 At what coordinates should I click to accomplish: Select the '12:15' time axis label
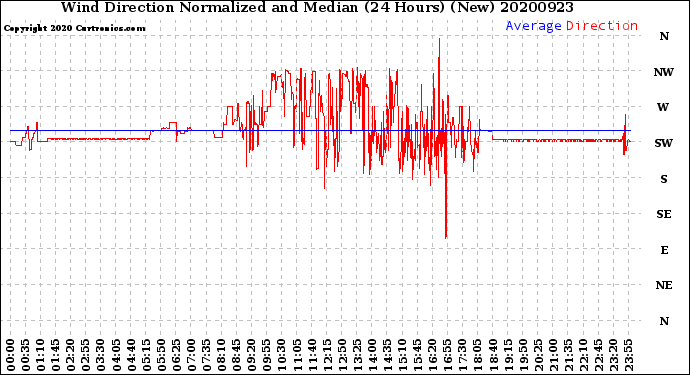pos(327,355)
